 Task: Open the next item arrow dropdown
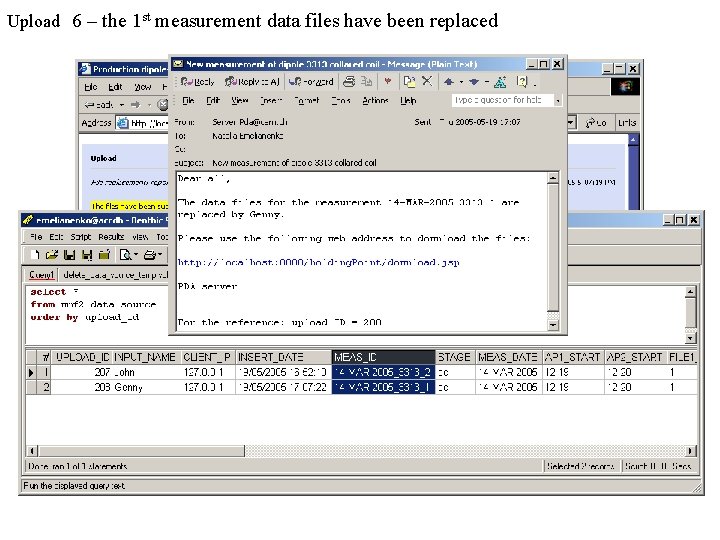click(x=486, y=82)
